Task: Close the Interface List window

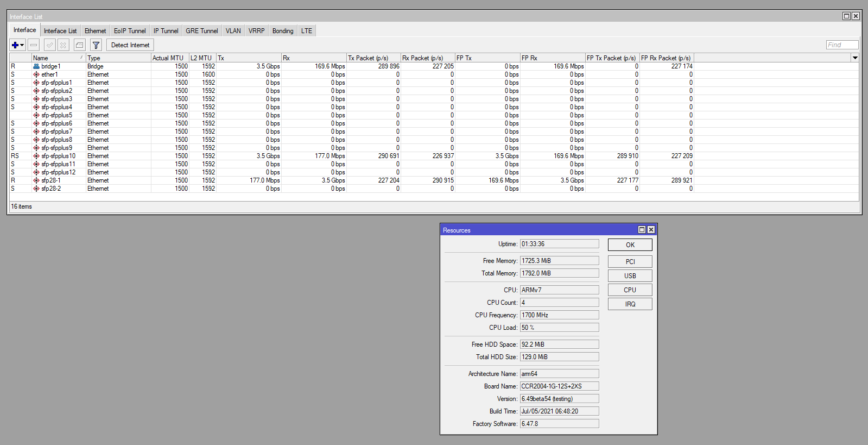Action: 856,16
